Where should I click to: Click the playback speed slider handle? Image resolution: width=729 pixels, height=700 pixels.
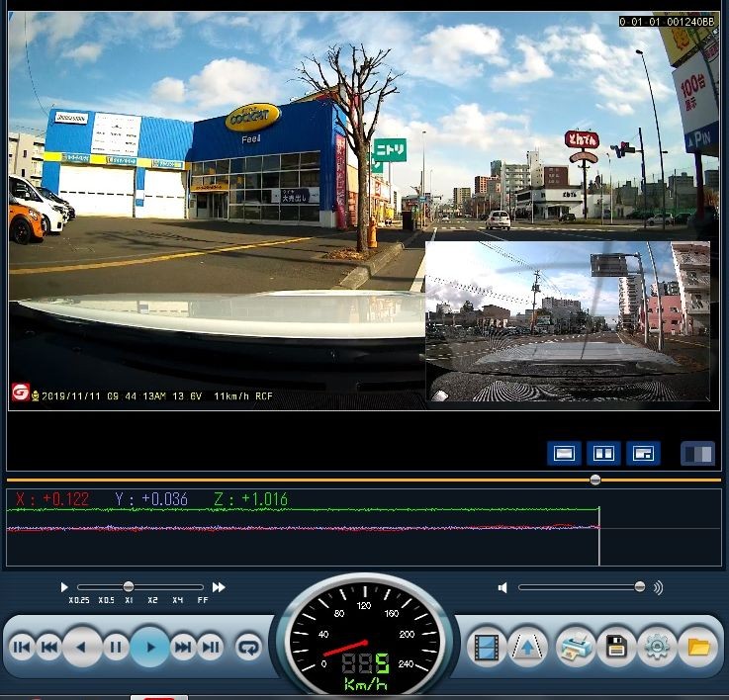click(x=129, y=586)
